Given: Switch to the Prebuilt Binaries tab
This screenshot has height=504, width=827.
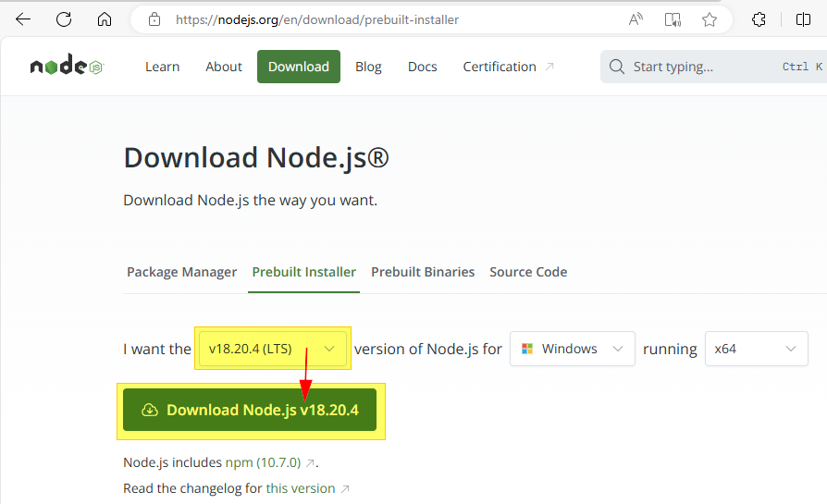Looking at the screenshot, I should (423, 272).
